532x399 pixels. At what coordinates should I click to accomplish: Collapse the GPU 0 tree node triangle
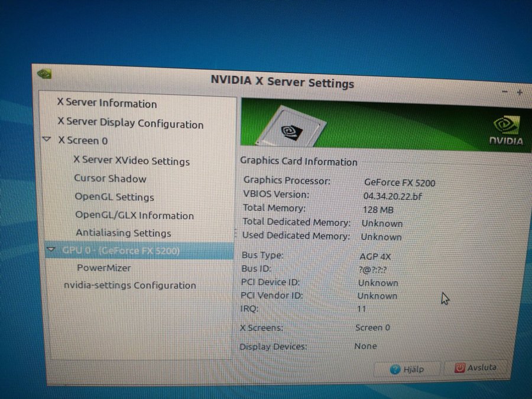tap(51, 250)
